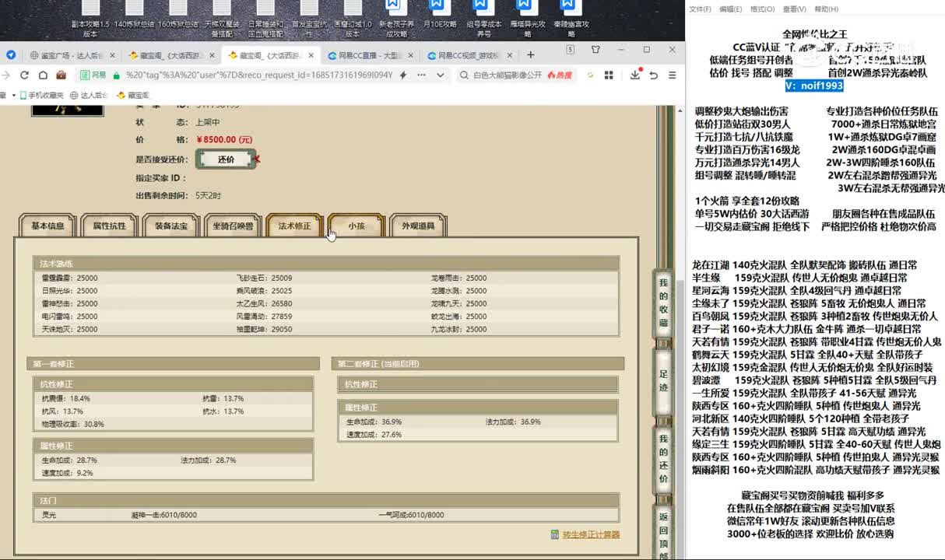
Task: Click the home icon in browser toolbar
Action: (x=42, y=75)
